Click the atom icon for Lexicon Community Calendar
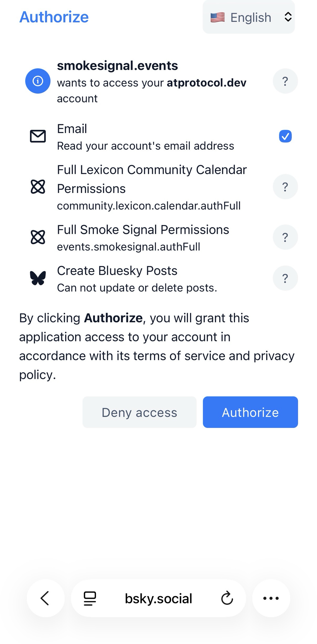Viewport: 317px width, 644px height. coord(38,187)
